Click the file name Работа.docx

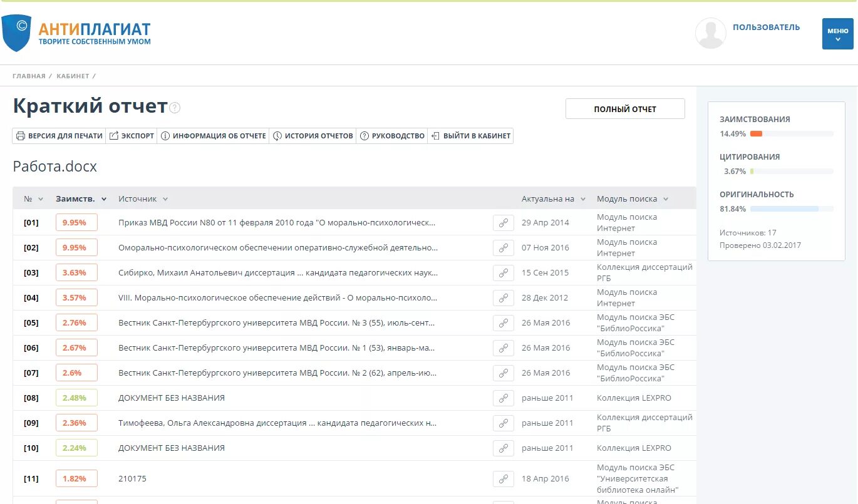click(x=55, y=167)
